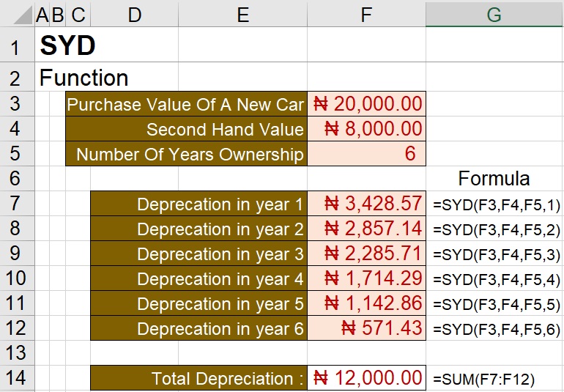Click the purchase value cell ₦ 20,000.00
The height and width of the screenshot is (392, 564).
coord(367,104)
